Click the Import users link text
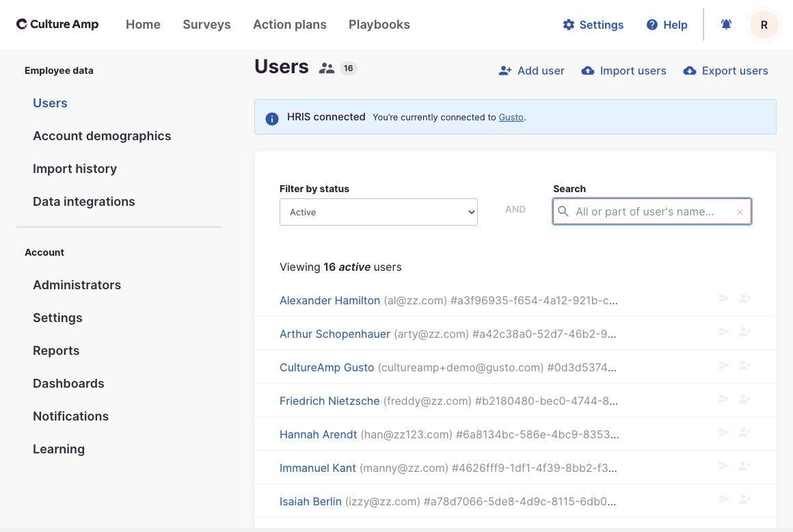Viewport: 793px width, 532px height. pos(632,71)
